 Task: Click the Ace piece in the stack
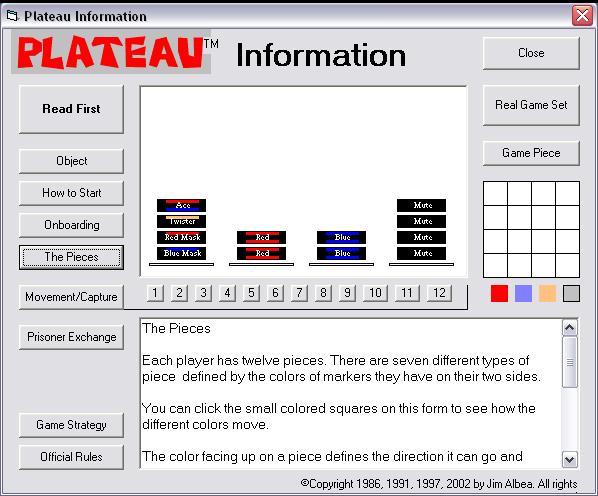coord(181,205)
